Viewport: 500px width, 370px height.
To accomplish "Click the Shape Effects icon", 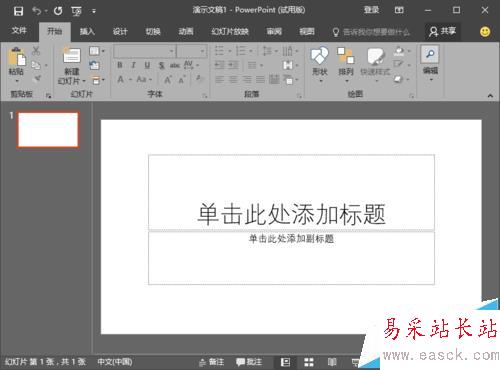I will coord(399,79).
